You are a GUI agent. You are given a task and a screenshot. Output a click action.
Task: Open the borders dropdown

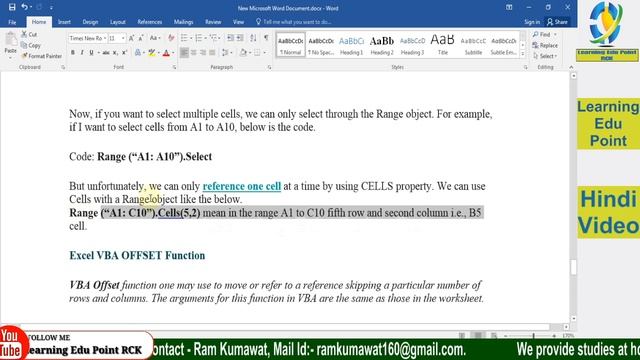[264, 53]
